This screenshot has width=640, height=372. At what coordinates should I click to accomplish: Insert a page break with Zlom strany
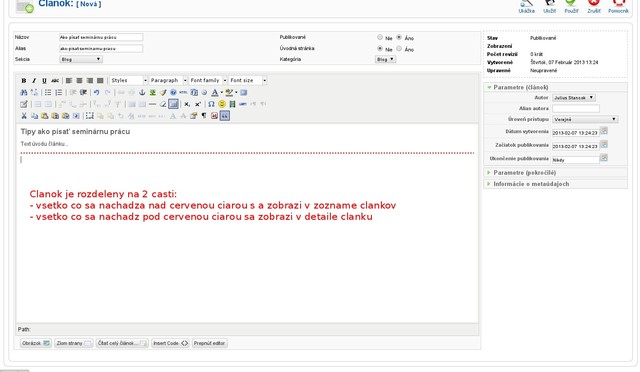click(x=74, y=343)
